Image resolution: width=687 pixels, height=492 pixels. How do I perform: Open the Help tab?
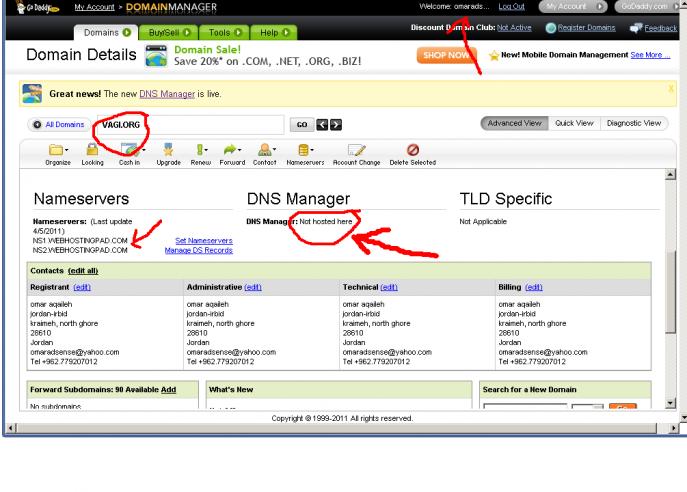274,33
